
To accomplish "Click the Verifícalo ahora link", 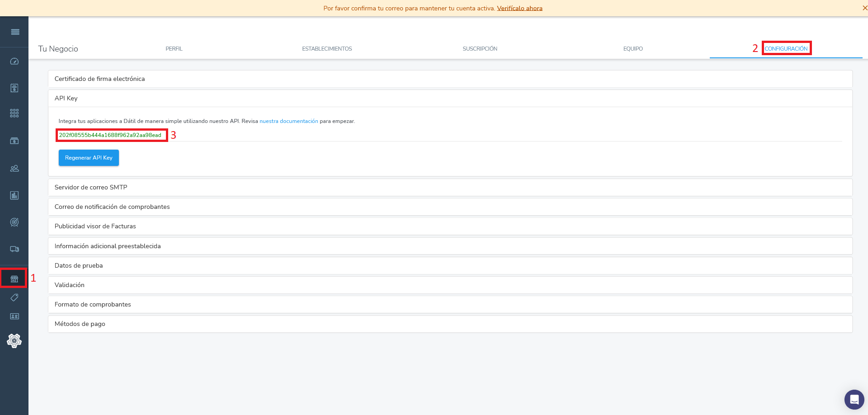I will tap(519, 8).
